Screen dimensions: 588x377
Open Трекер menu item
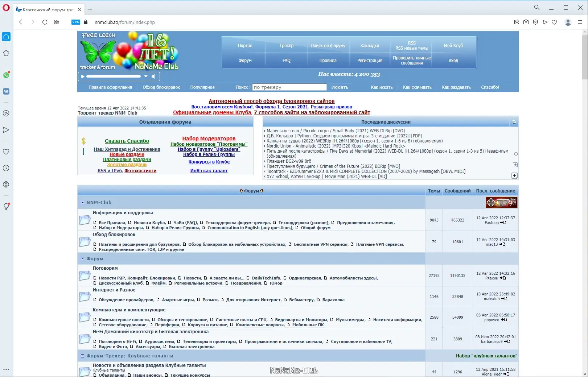[287, 46]
